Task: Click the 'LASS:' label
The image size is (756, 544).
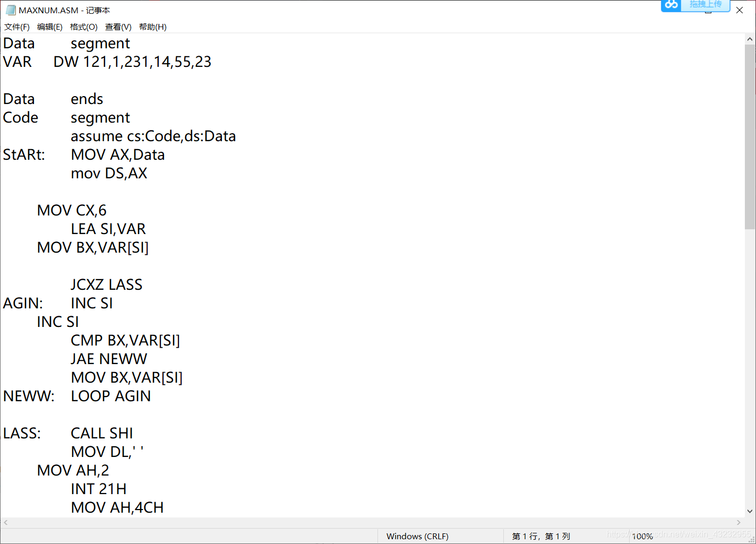Action: [22, 434]
